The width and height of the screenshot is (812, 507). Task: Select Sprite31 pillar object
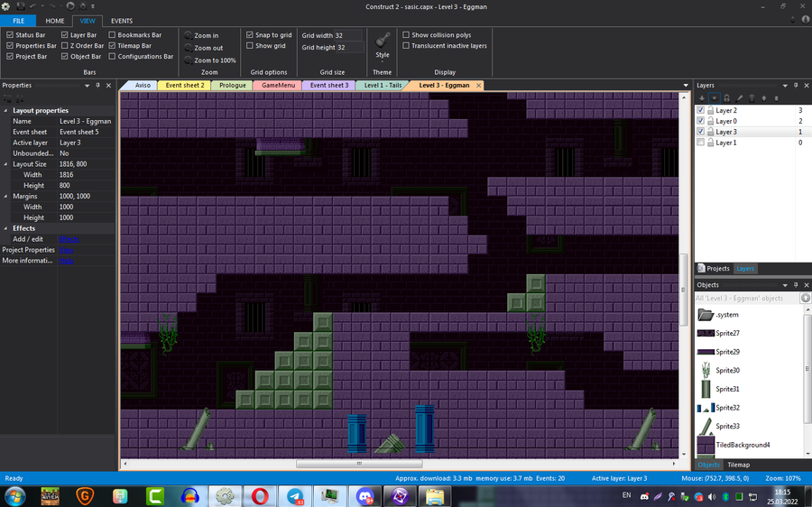718,389
